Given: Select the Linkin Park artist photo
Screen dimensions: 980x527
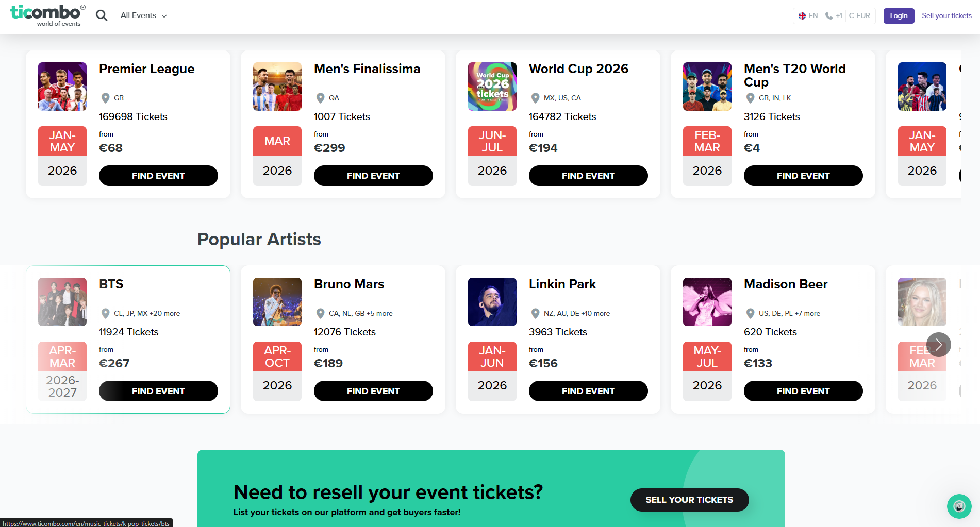Looking at the screenshot, I should pos(492,302).
